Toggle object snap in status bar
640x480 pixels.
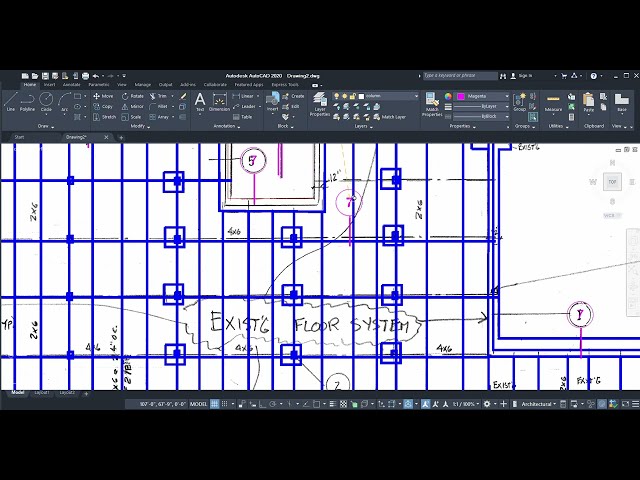pos(316,404)
